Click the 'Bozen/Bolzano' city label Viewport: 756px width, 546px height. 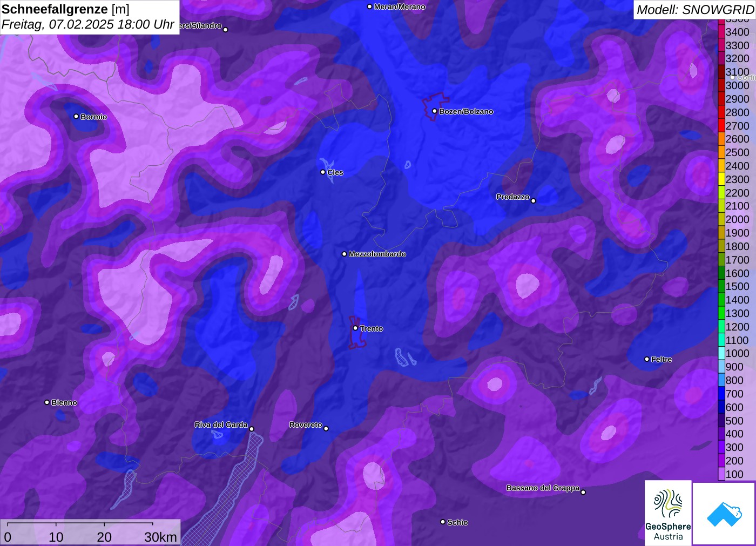point(466,111)
